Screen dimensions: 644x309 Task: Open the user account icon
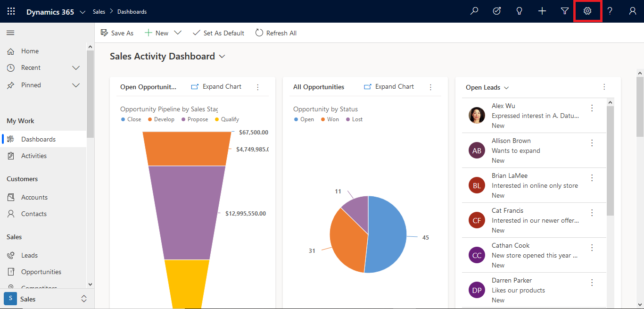coord(633,10)
